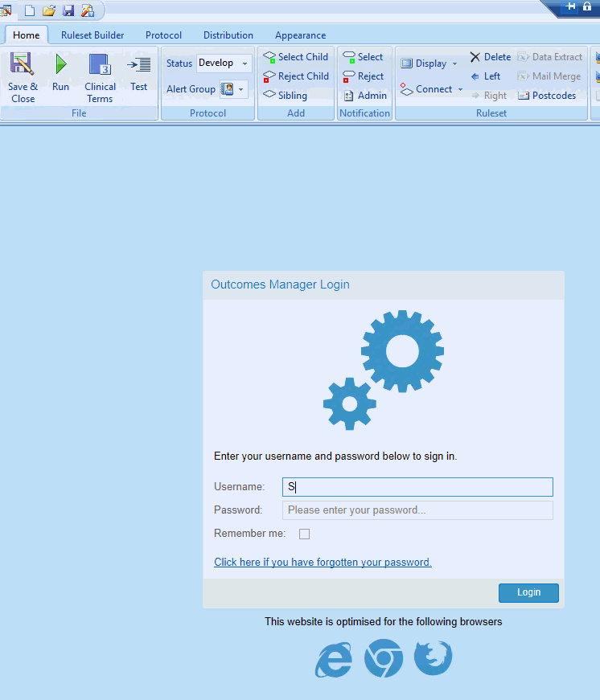Open the Appearance ribbon tab

(x=300, y=35)
